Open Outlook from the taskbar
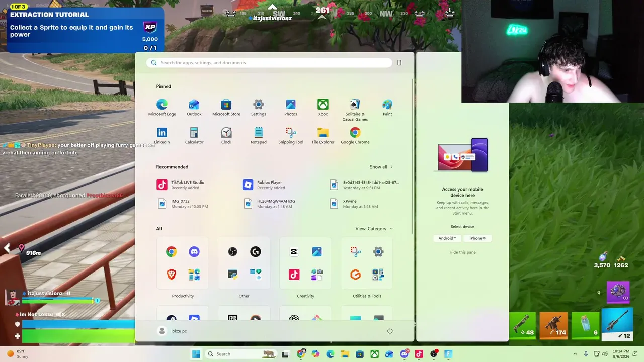 [x=389, y=354]
